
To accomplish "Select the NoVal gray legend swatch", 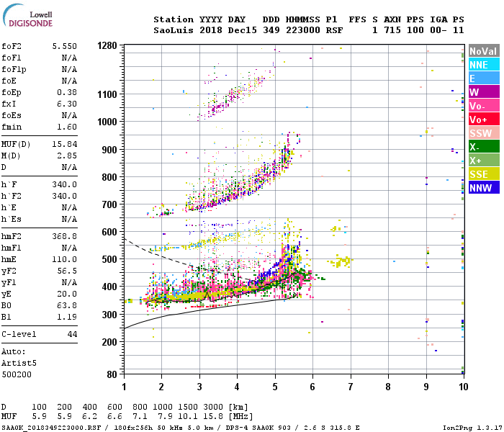I will (x=484, y=51).
